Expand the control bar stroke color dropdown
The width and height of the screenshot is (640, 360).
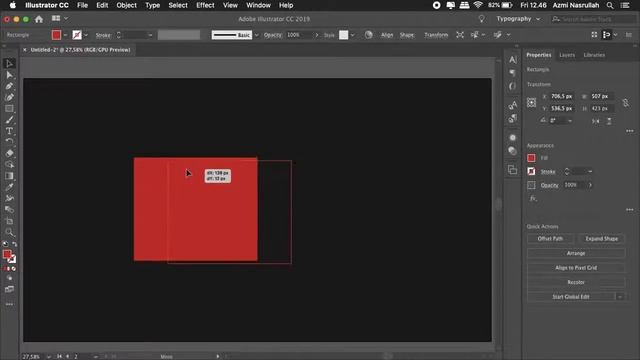point(86,35)
